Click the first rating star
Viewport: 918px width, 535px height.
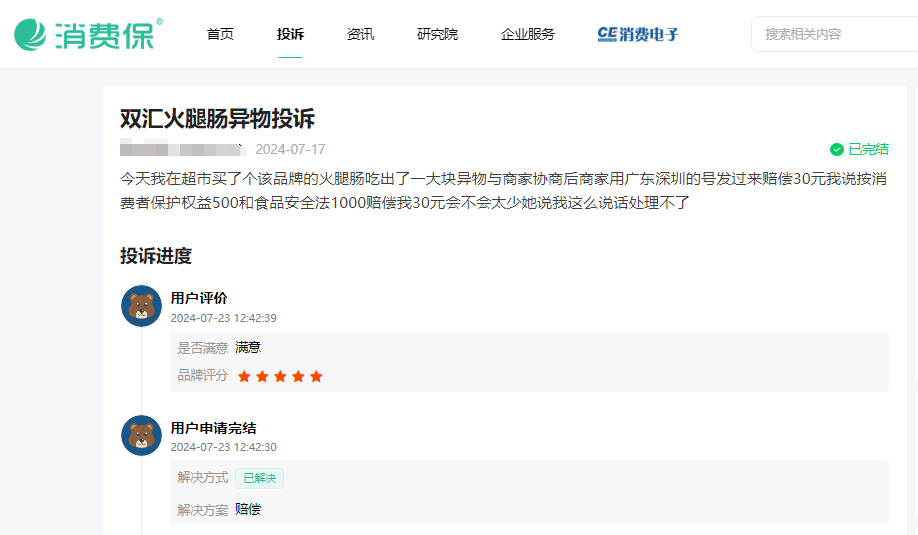click(244, 376)
